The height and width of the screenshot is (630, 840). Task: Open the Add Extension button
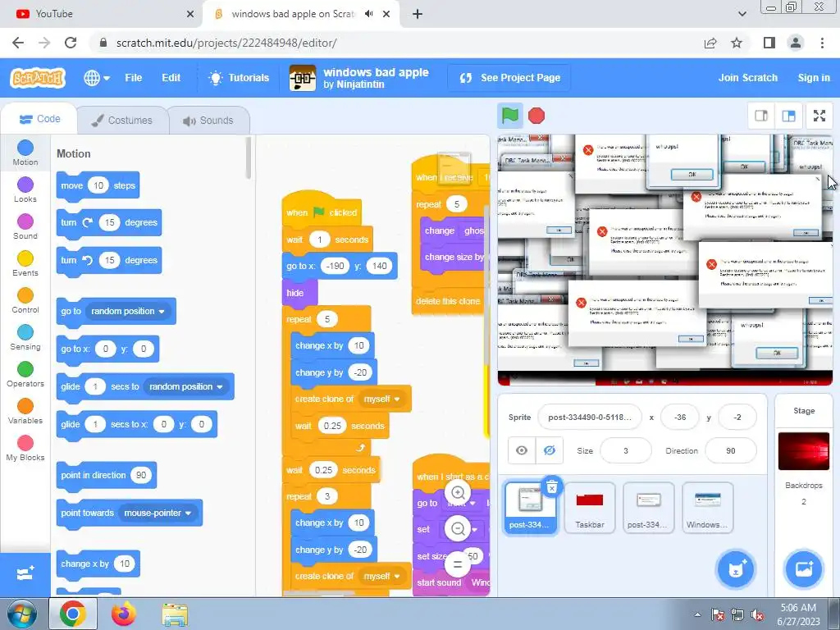(25, 574)
